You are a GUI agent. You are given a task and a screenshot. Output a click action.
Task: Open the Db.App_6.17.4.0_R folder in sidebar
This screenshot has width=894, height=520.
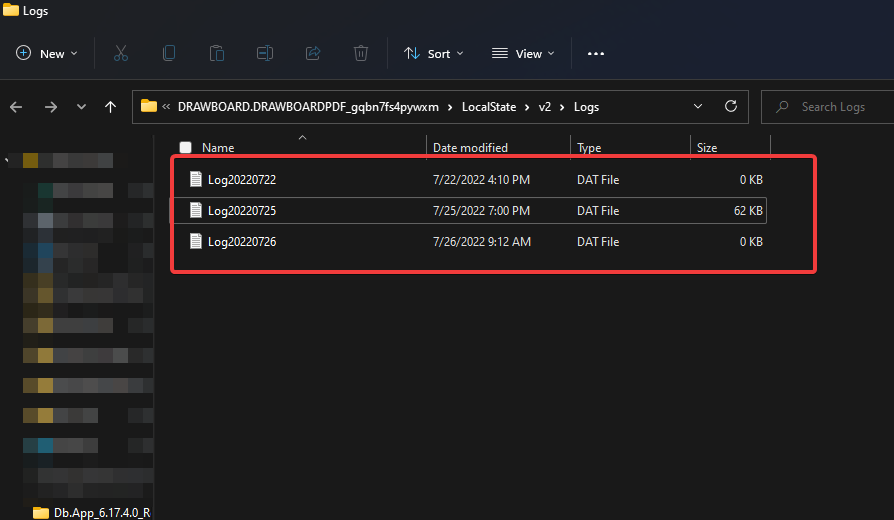coord(92,513)
